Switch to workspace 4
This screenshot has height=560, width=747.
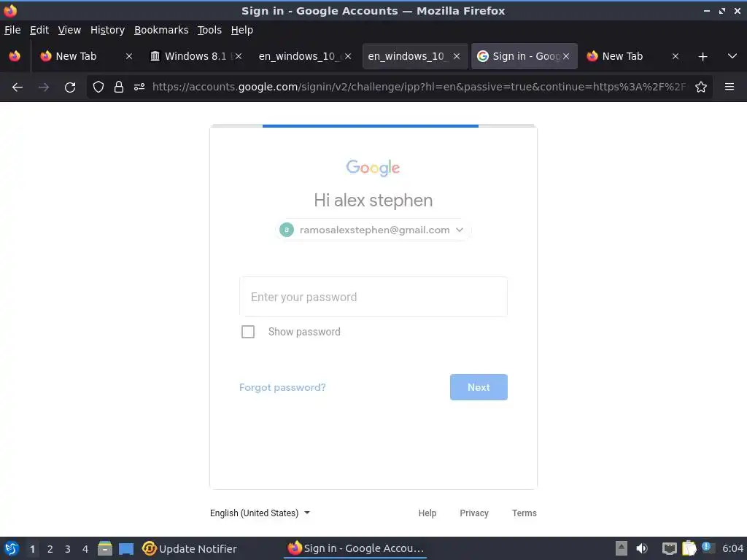(x=85, y=549)
